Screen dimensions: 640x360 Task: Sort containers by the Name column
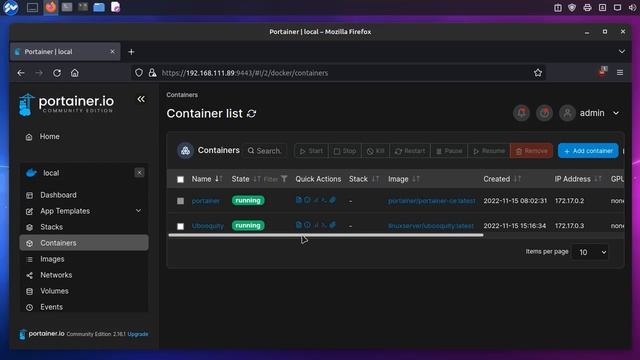pyautogui.click(x=207, y=179)
